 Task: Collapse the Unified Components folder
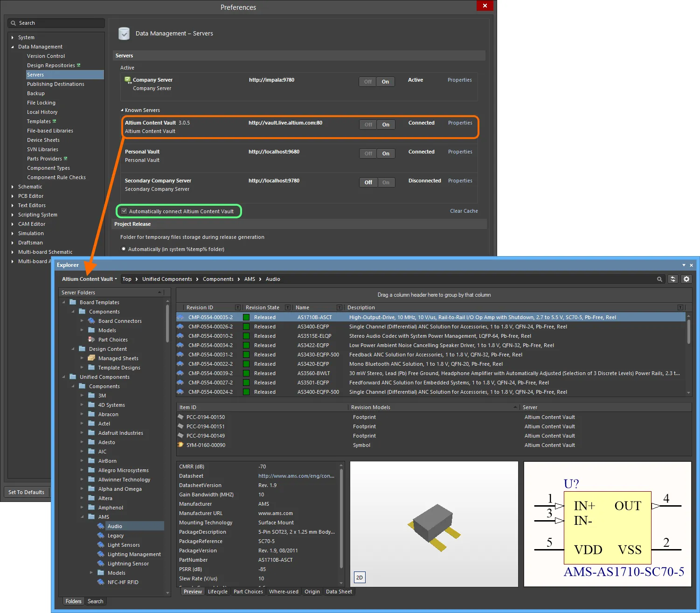click(x=64, y=377)
